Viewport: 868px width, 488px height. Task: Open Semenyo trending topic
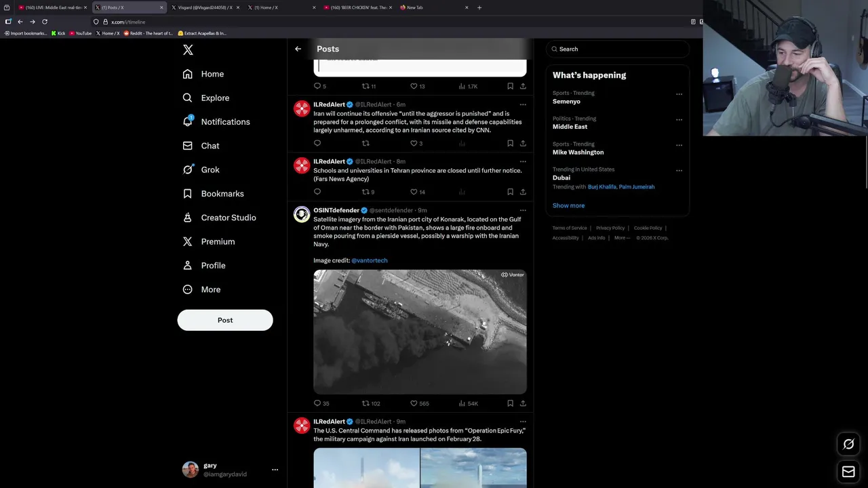tap(566, 102)
